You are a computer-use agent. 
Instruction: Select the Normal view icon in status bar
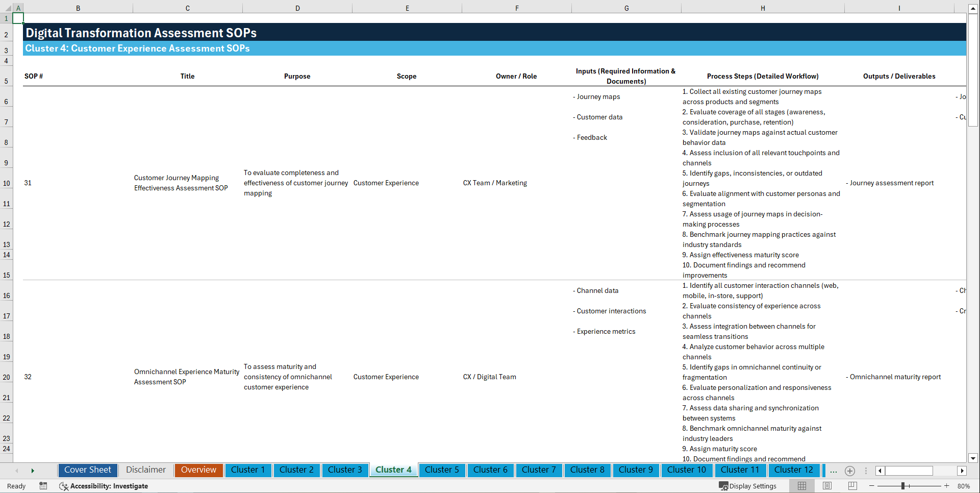(801, 486)
